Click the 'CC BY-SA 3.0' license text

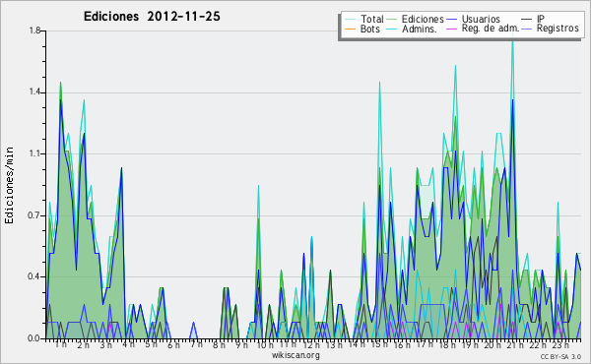[x=560, y=356]
